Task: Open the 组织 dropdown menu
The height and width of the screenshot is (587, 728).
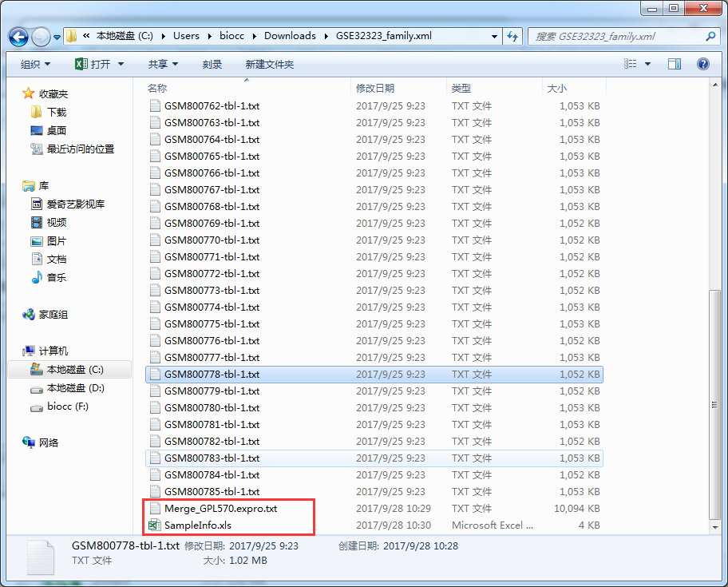Action: click(x=35, y=64)
